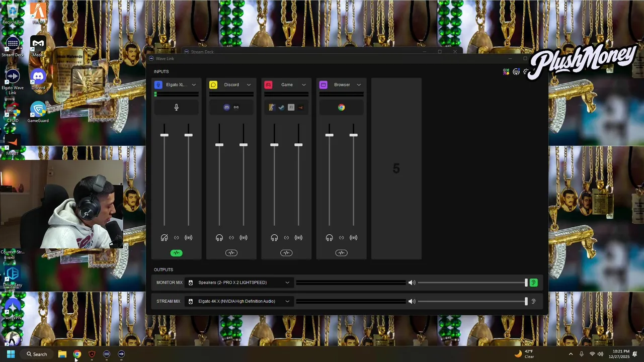The image size is (644, 362).
Task: Enable listen ear button on Stream Mix
Action: [533, 302]
